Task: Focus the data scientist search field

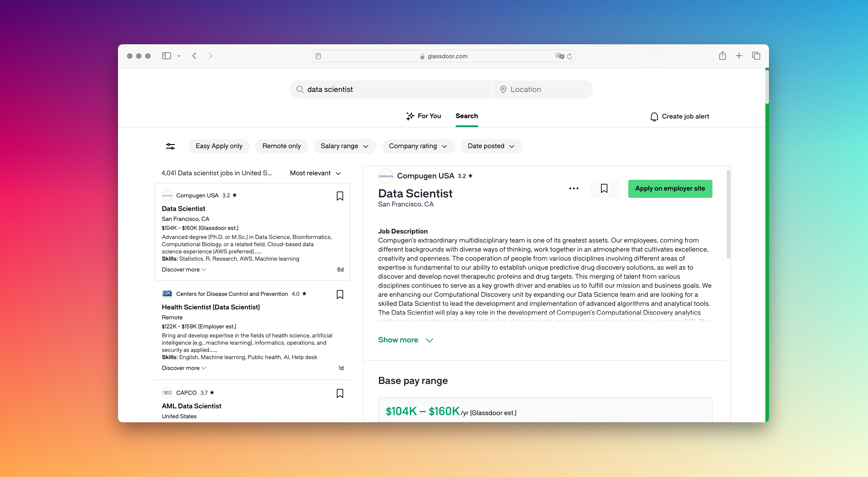Action: [x=391, y=89]
